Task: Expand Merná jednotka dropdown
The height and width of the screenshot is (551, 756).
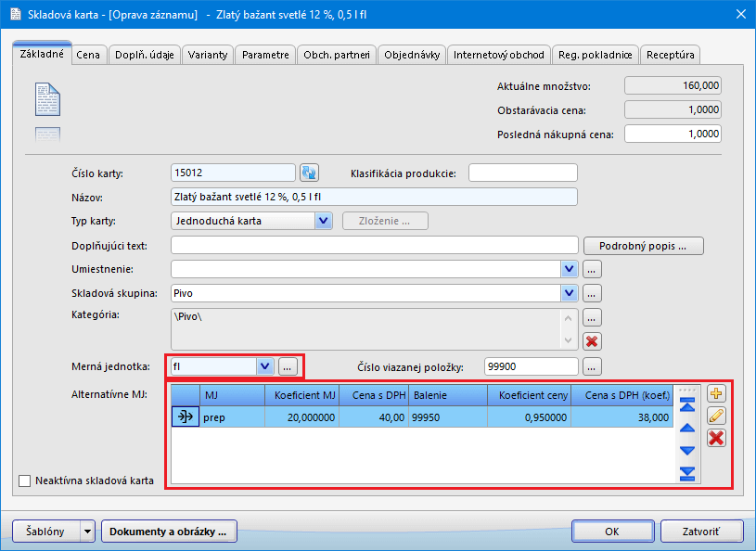Action: pyautogui.click(x=265, y=366)
